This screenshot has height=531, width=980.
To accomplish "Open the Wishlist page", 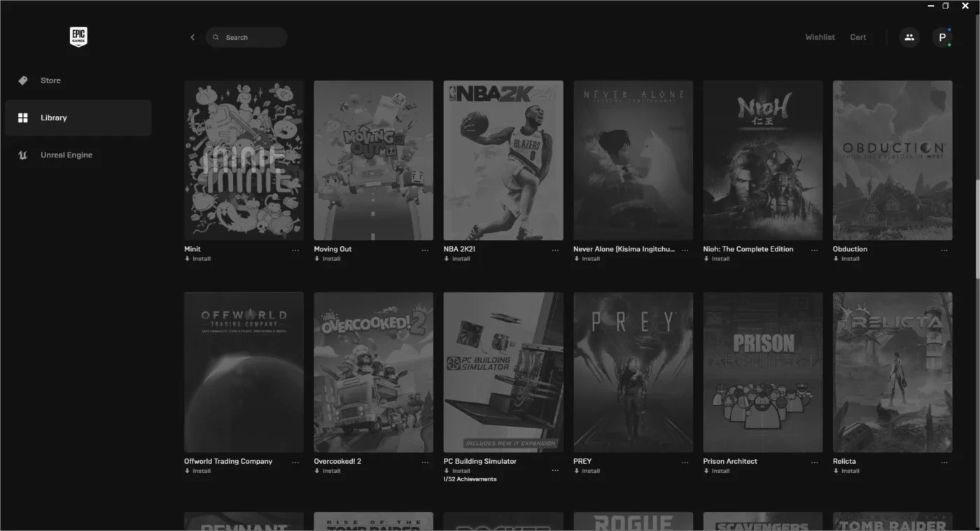I will click(x=820, y=37).
